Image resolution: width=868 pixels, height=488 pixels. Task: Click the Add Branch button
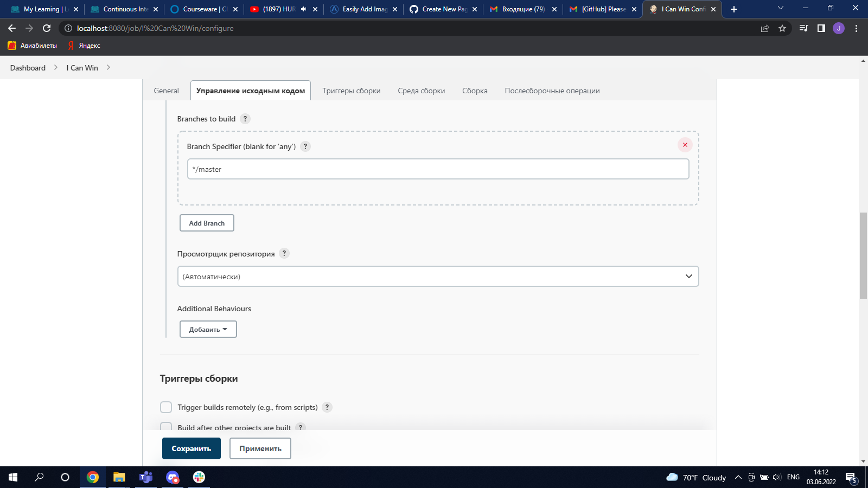[207, 223]
